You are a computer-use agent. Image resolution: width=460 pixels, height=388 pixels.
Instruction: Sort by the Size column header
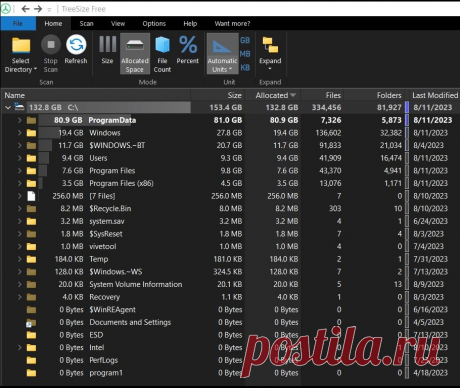218,95
